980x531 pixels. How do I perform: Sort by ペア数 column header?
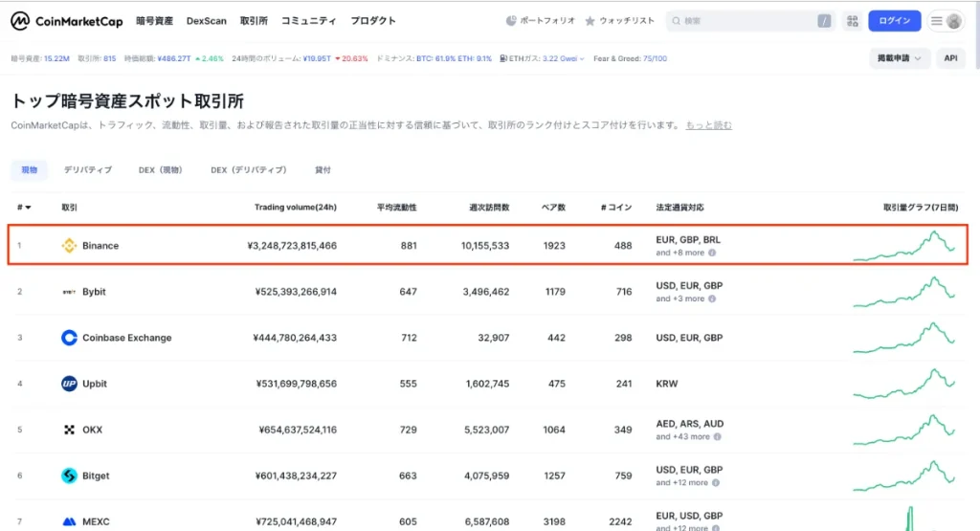pyautogui.click(x=553, y=208)
